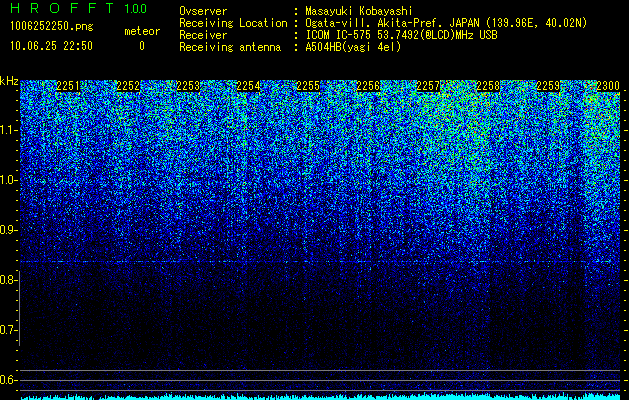Screen dimensions: 629x400
Task: Click the 0.6 kHz axis label
Action: 7,380
